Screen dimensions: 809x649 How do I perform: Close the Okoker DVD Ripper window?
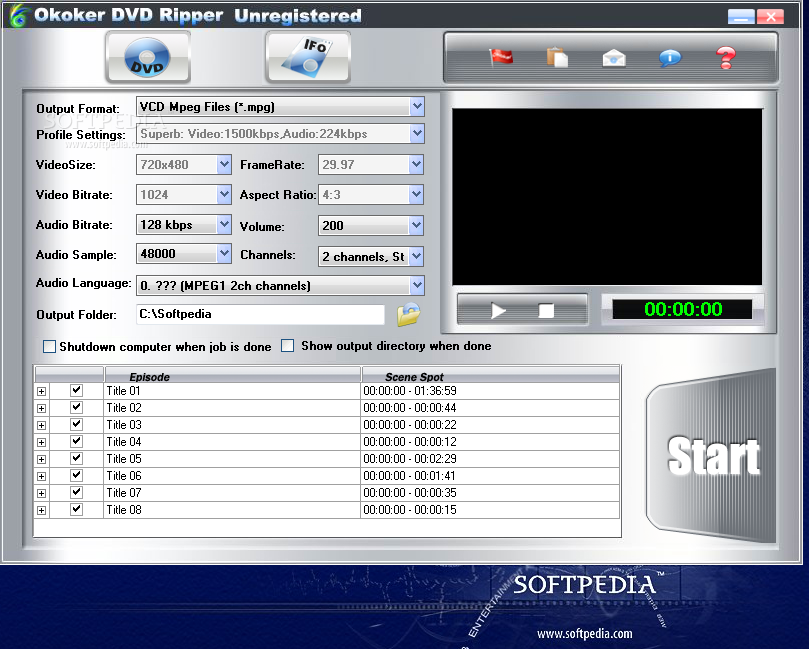(770, 17)
